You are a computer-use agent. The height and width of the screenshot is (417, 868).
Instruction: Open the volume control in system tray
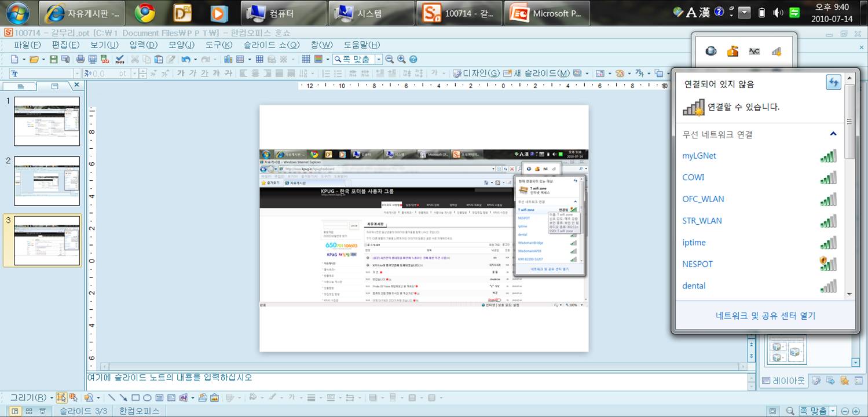tap(778, 13)
